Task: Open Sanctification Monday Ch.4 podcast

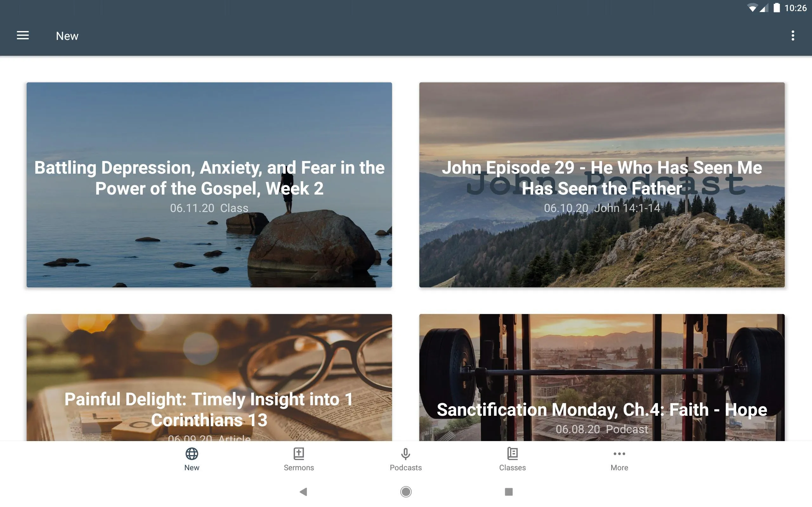Action: 602,377
